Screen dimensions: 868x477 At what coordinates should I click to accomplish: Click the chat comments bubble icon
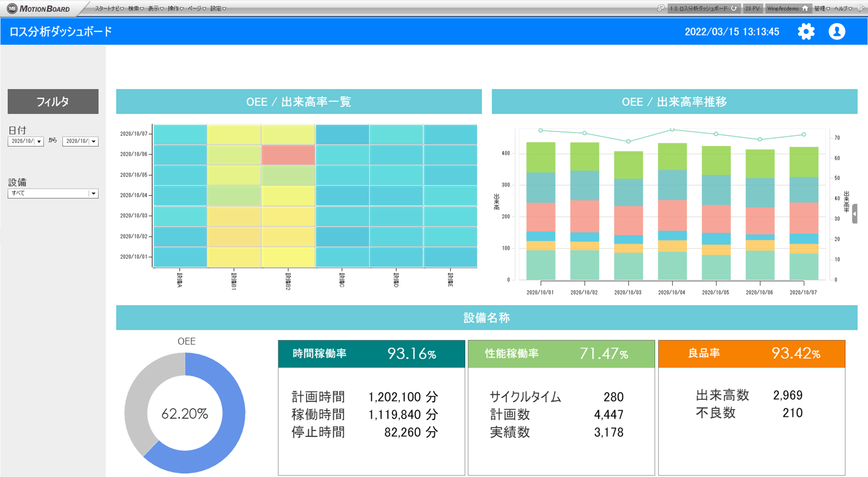[x=661, y=8]
